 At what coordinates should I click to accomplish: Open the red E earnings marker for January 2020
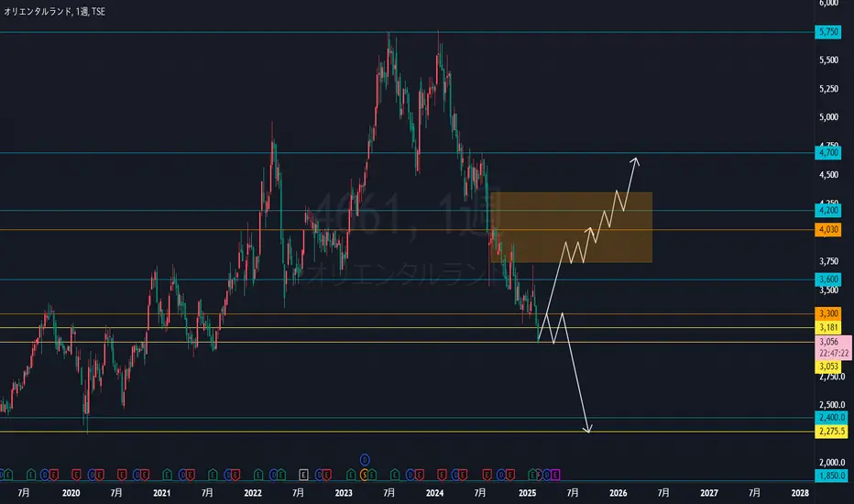[x=76, y=475]
